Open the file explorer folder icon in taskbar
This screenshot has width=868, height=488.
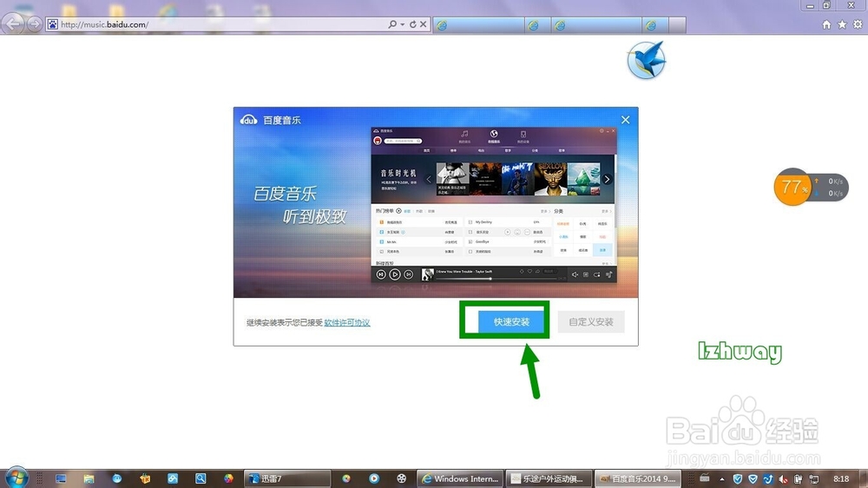89,478
